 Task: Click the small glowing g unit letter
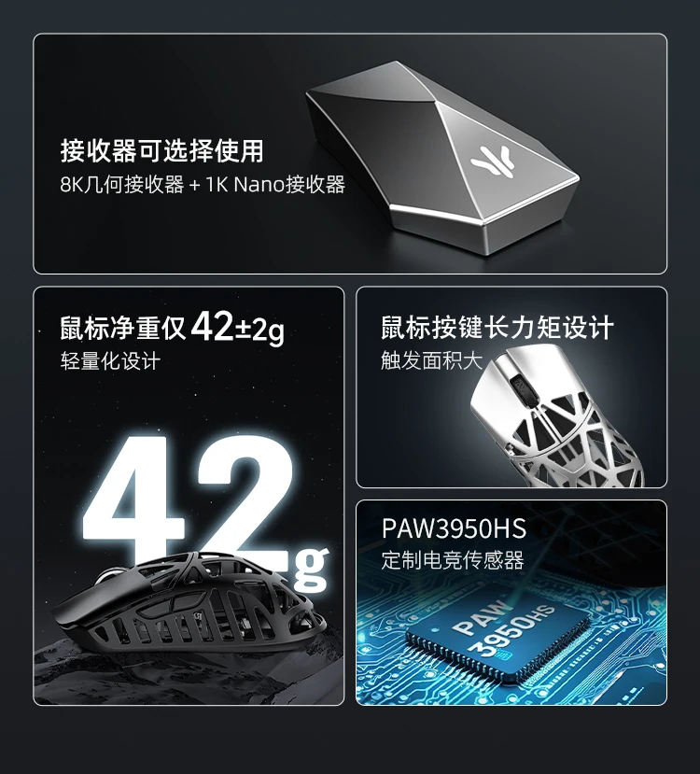click(310, 569)
